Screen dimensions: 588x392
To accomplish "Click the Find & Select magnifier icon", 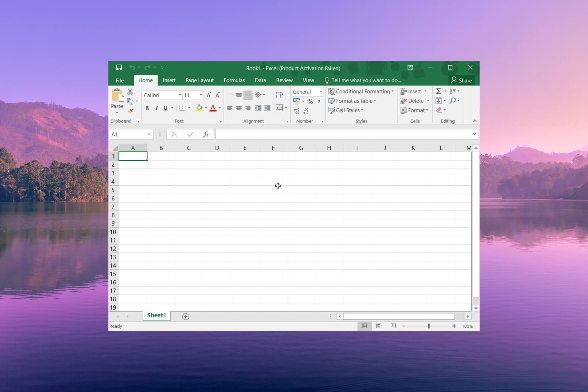I will [453, 101].
